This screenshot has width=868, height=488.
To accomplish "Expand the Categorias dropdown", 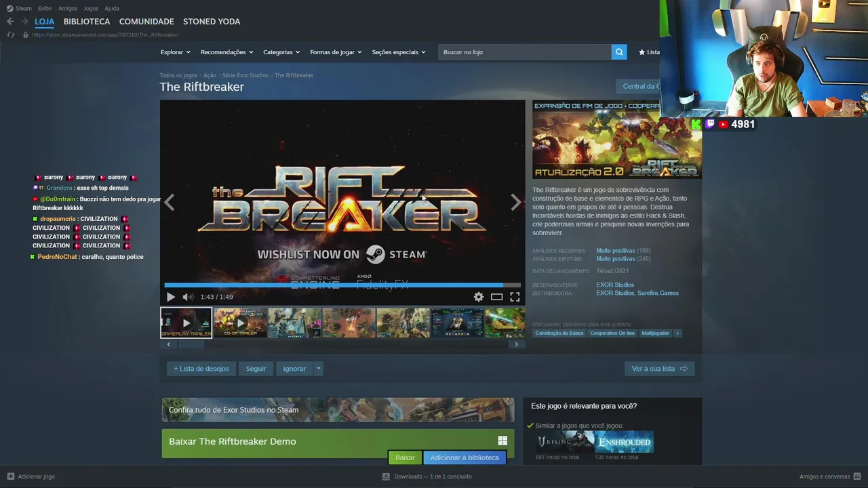I will click(x=281, y=52).
